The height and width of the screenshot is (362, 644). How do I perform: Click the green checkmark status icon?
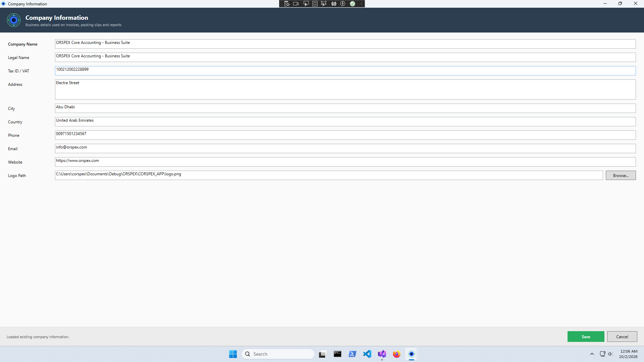pyautogui.click(x=353, y=4)
